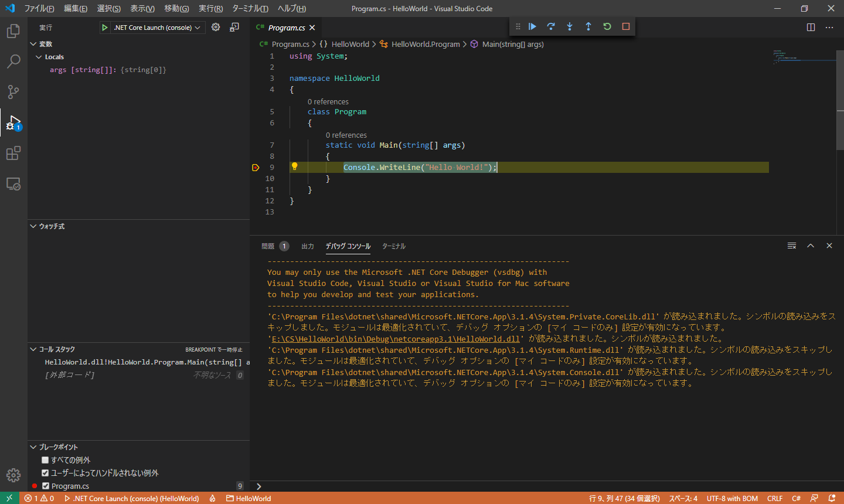Screen dimensions: 844x504
Task: Click the debug Continue button
Action: 532,26
